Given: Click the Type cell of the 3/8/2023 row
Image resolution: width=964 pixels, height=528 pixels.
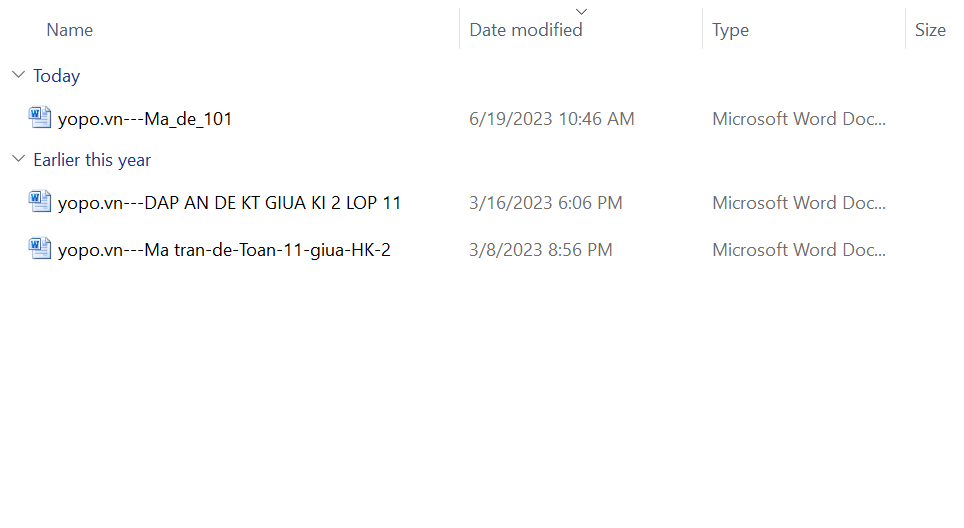Looking at the screenshot, I should coord(799,250).
